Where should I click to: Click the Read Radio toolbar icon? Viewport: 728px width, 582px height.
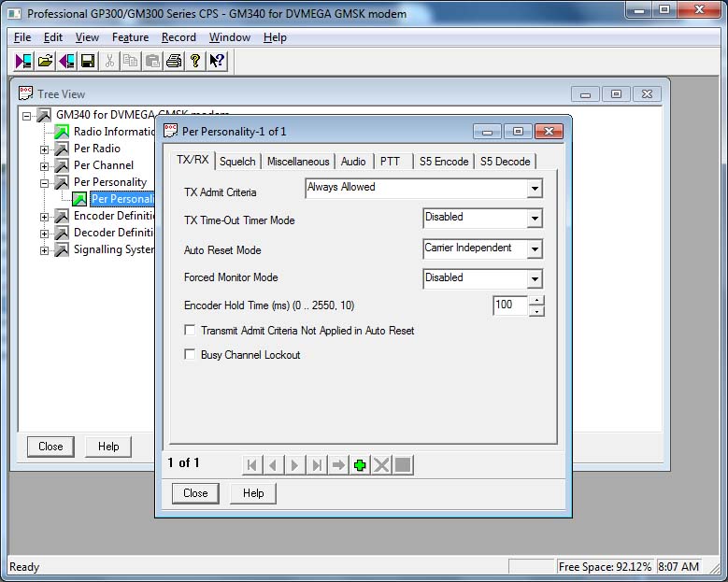(23, 61)
